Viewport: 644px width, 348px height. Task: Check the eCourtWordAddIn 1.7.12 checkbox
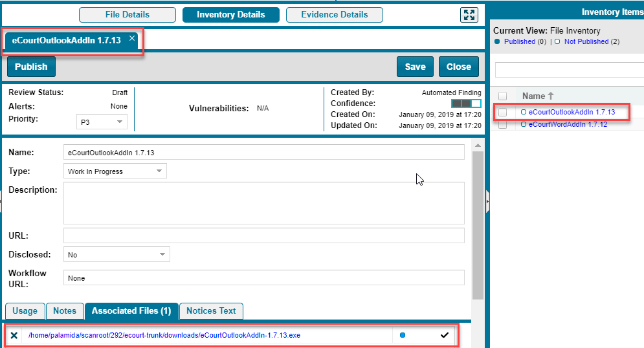click(x=503, y=124)
